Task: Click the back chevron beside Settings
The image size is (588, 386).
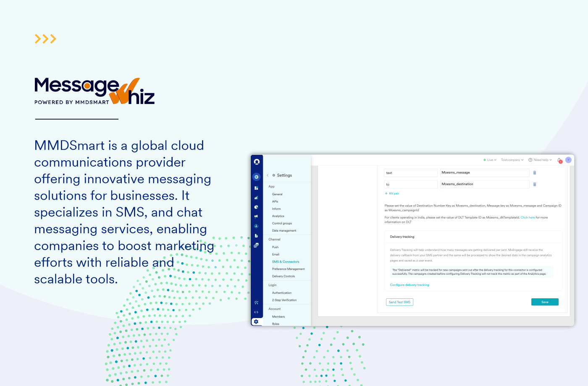Action: pyautogui.click(x=268, y=175)
